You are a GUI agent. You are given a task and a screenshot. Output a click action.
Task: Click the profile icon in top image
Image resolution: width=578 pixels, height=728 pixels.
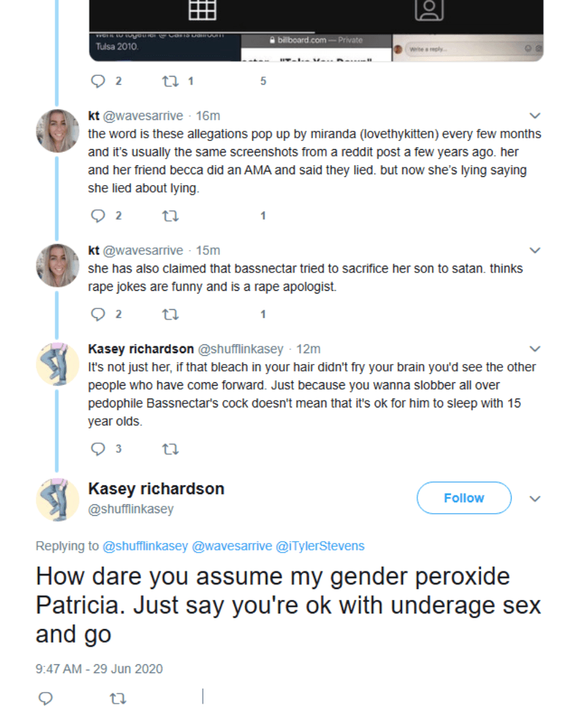coord(429,9)
